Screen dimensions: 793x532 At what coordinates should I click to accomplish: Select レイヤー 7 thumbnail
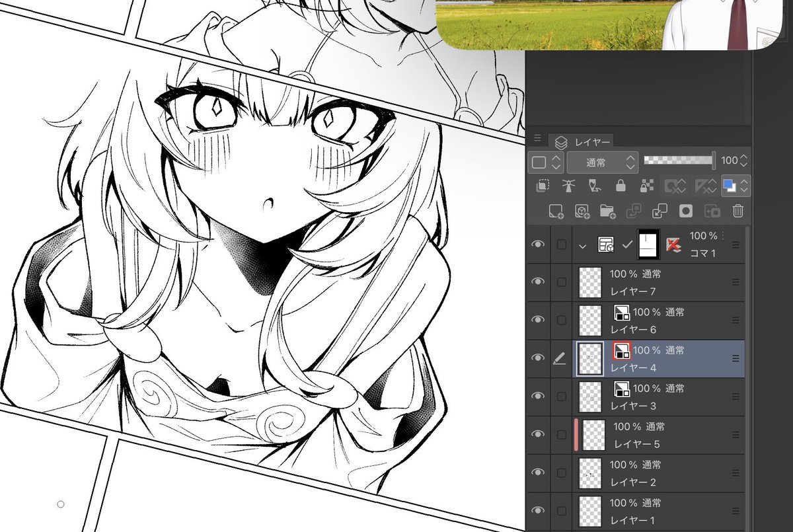tap(589, 282)
